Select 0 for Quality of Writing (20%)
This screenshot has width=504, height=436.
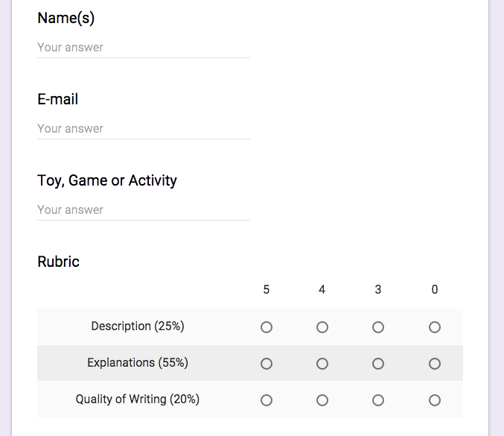coord(435,400)
